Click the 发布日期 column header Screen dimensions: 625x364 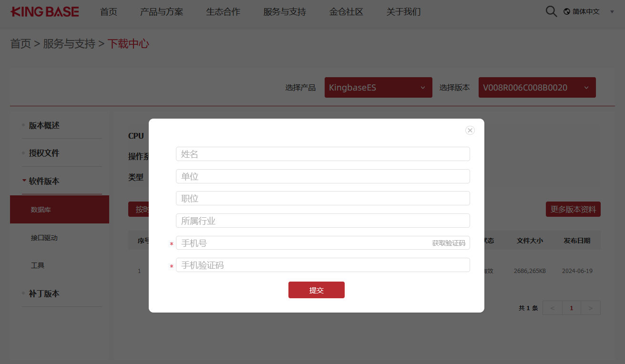(577, 241)
